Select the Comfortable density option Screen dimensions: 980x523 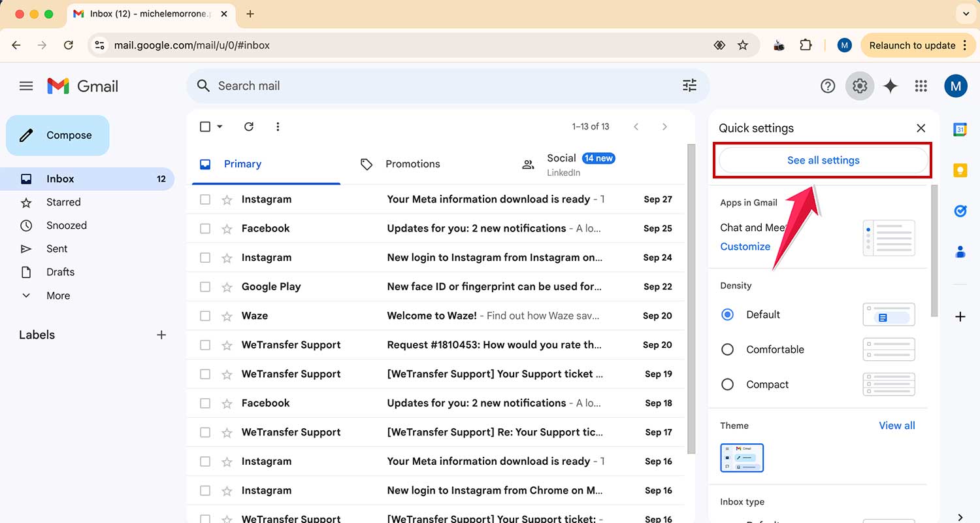(727, 350)
